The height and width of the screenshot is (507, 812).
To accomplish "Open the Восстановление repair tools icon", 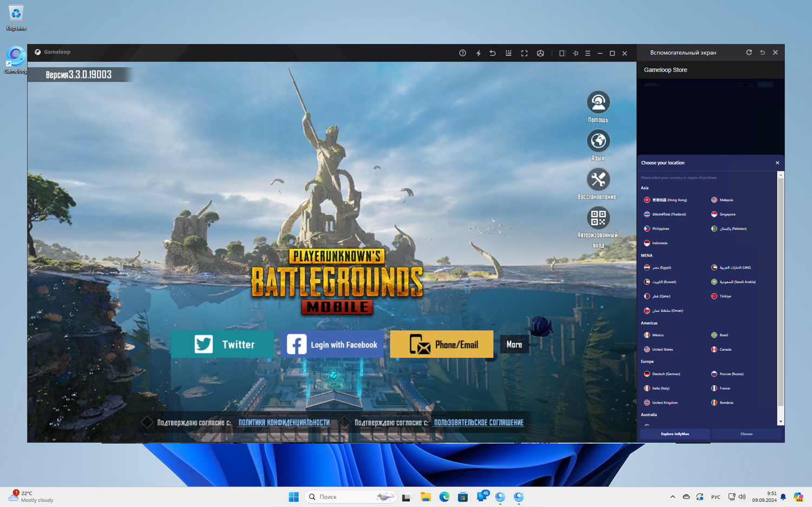I will coord(598,179).
